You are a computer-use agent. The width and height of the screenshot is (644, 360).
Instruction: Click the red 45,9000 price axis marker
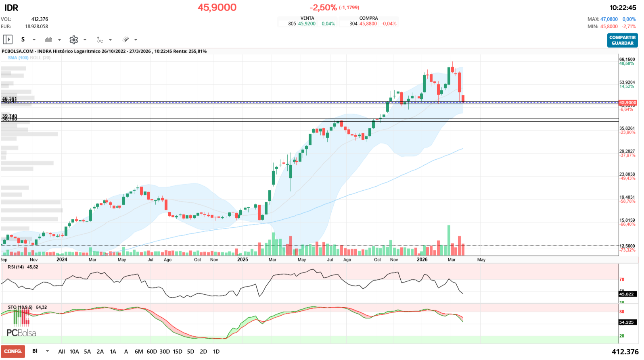click(x=627, y=103)
